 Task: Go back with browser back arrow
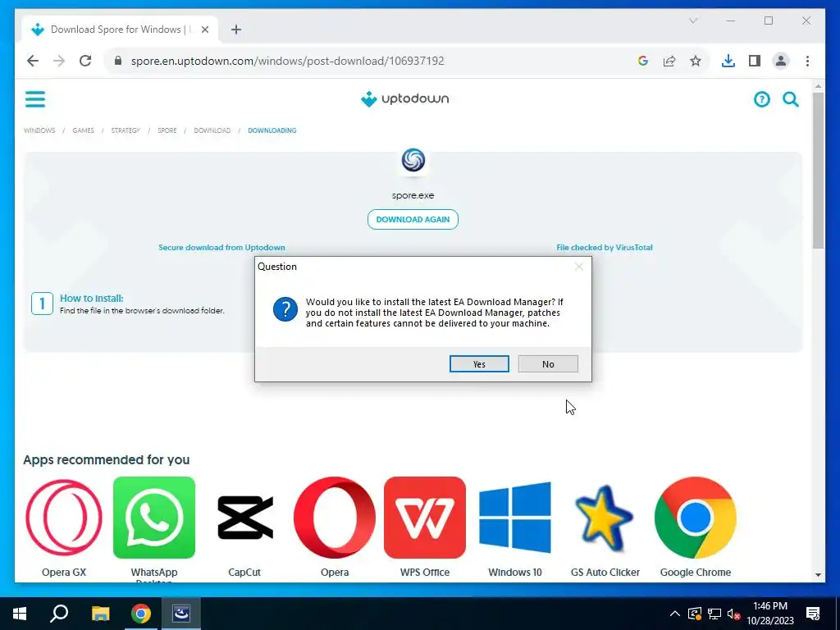click(x=33, y=61)
